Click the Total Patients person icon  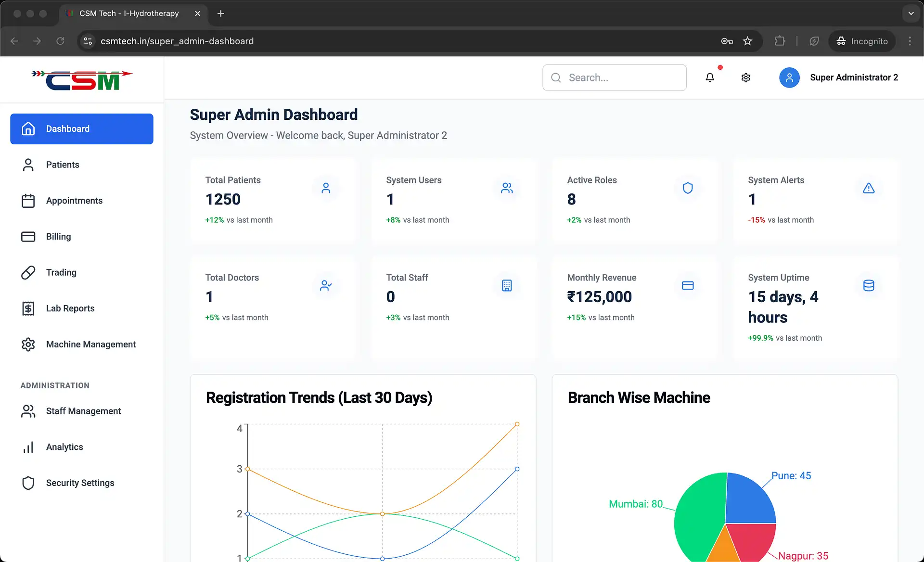326,188
